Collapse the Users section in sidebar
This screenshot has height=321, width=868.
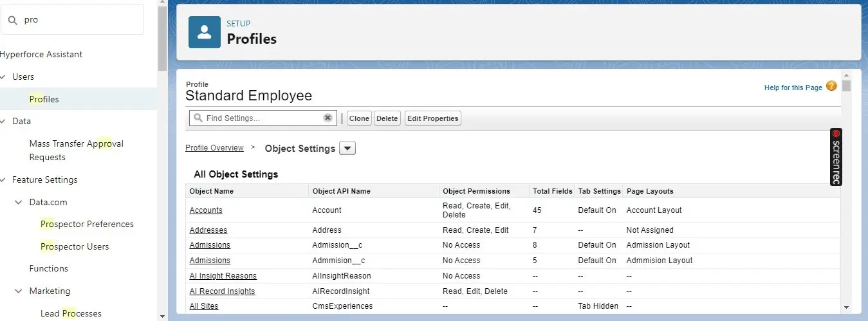coord(3,77)
